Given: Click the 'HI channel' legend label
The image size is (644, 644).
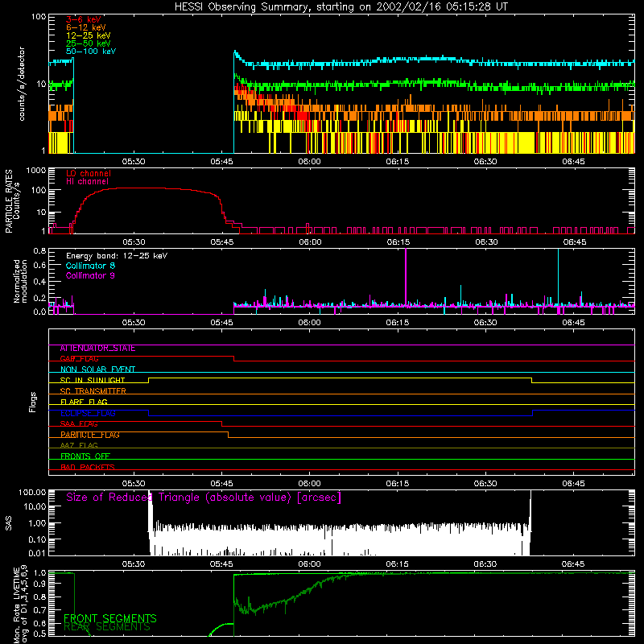Looking at the screenshot, I should (87, 181).
